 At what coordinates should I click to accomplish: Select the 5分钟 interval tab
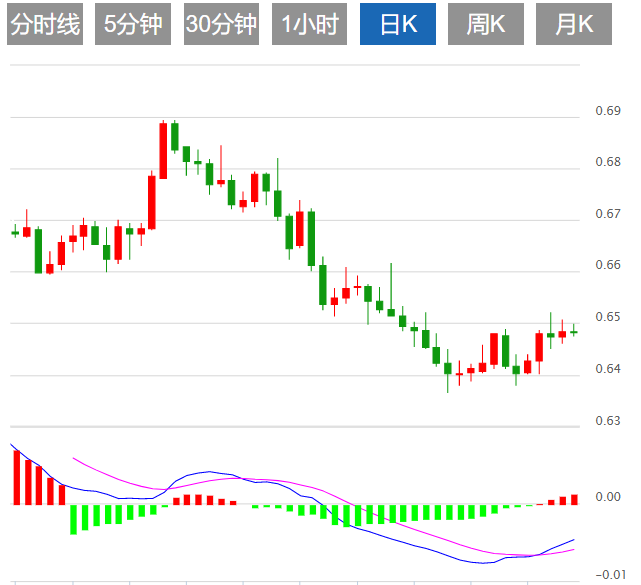tap(133, 24)
